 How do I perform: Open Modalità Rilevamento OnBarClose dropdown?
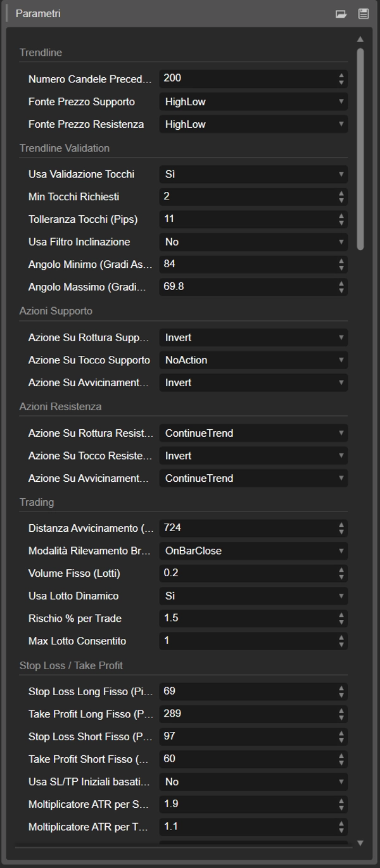click(x=253, y=551)
